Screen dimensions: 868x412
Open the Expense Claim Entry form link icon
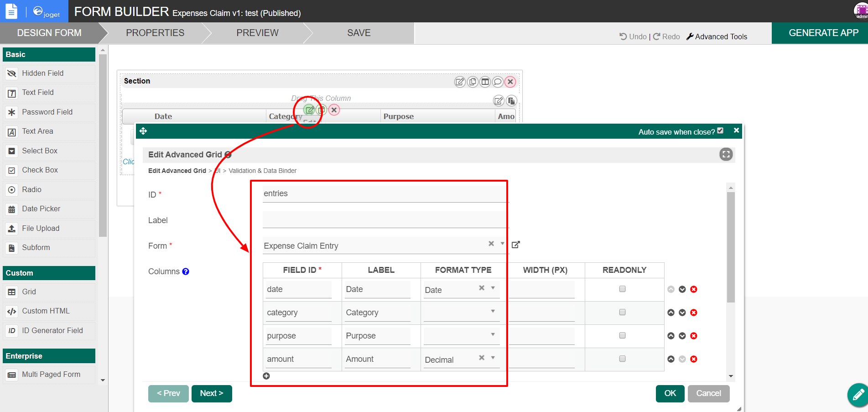[x=515, y=245]
